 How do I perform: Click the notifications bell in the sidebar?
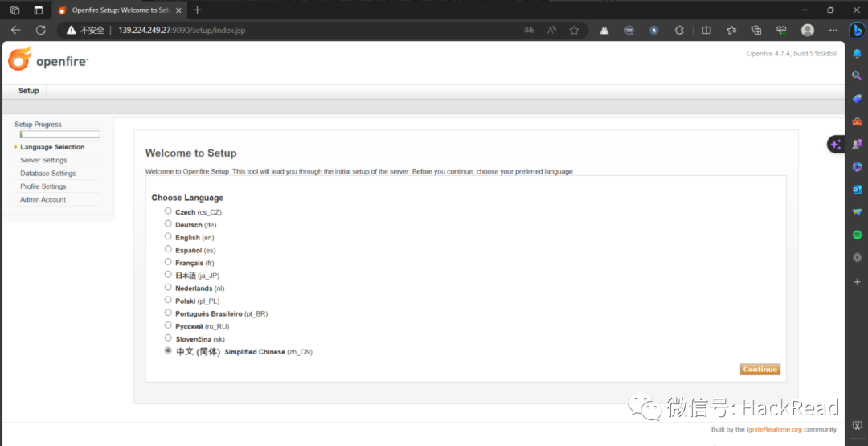tap(857, 54)
